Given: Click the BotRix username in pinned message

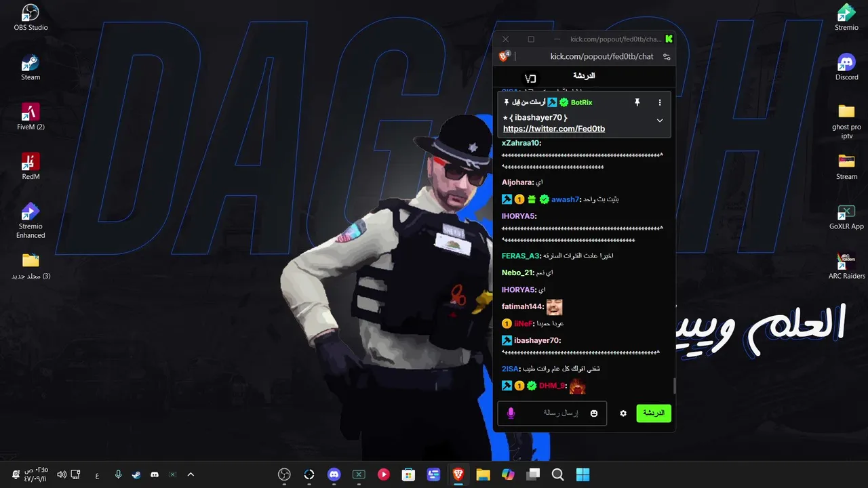Looking at the screenshot, I should click(x=581, y=102).
